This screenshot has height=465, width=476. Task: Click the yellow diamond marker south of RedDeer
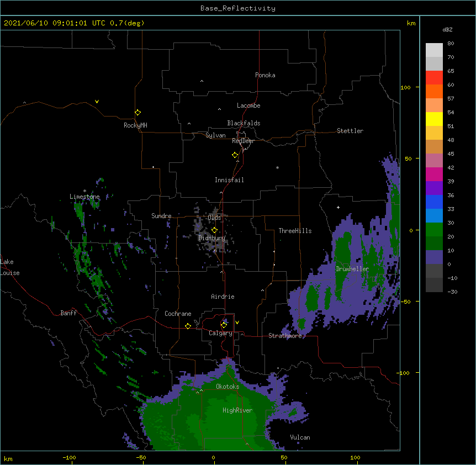[x=235, y=155]
